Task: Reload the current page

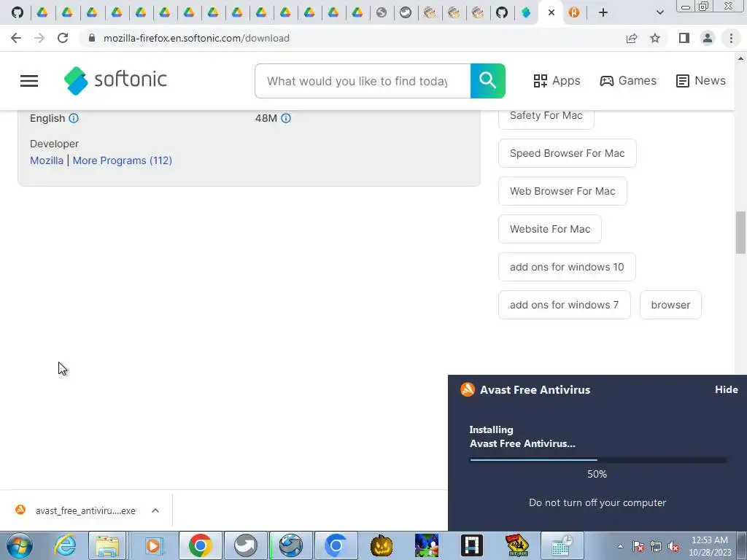Action: tap(63, 38)
